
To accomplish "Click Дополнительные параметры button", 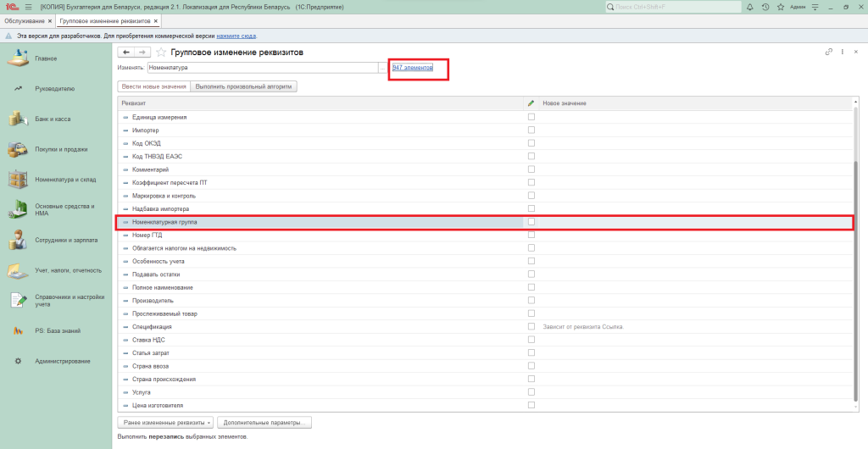I will click(264, 422).
